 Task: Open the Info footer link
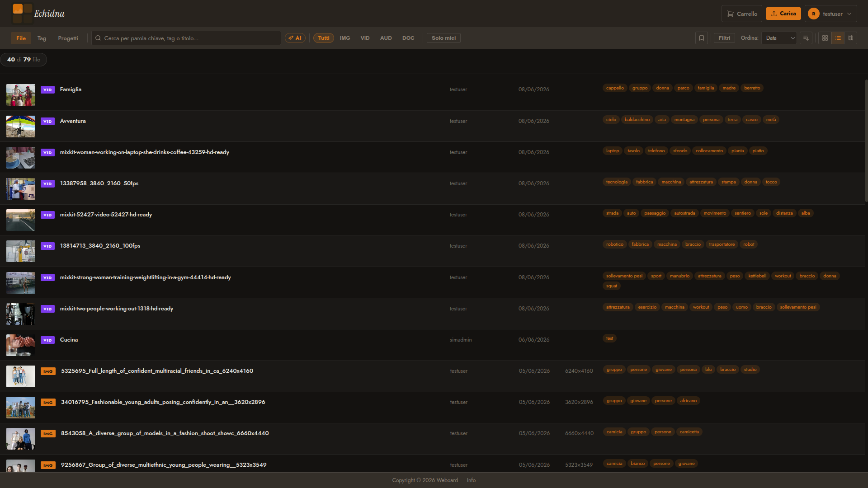[471, 480]
